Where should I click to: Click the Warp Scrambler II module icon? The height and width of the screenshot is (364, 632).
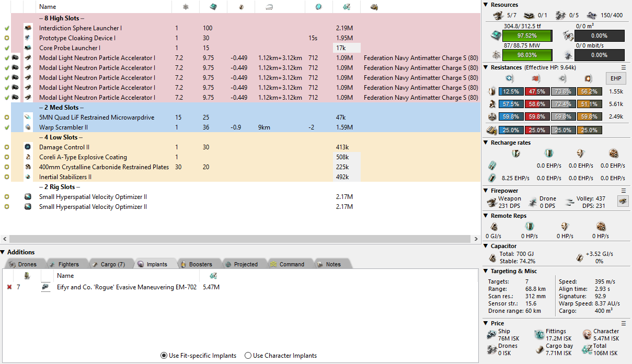point(28,127)
